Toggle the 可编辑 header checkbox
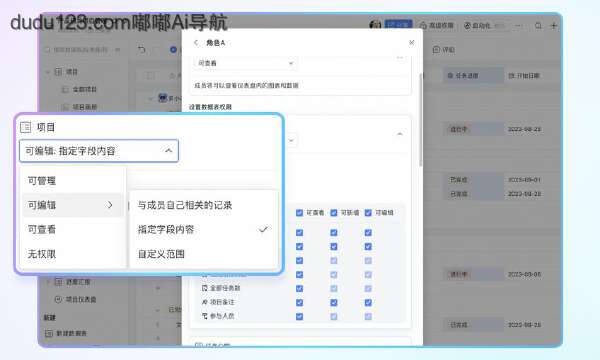This screenshot has width=600, height=360. pos(368,213)
